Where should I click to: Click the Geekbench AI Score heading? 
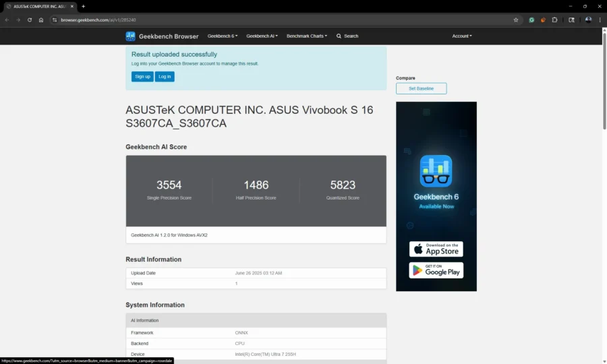(156, 147)
